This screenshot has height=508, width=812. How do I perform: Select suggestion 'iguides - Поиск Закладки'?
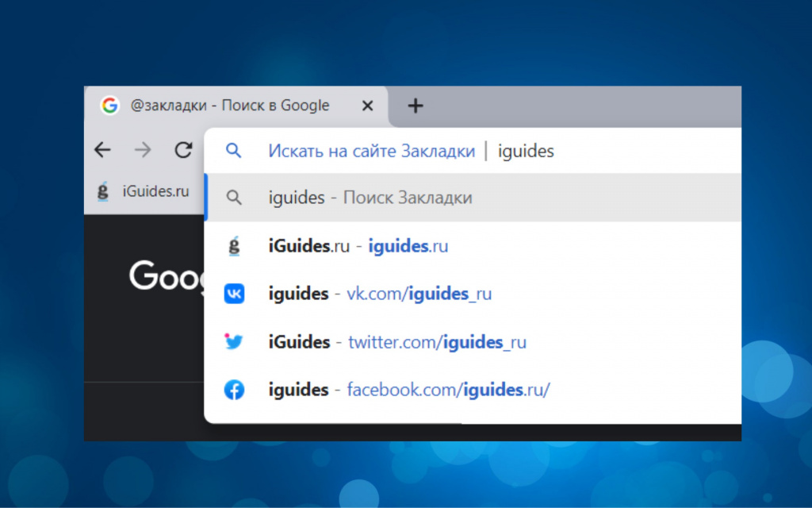tap(474, 198)
